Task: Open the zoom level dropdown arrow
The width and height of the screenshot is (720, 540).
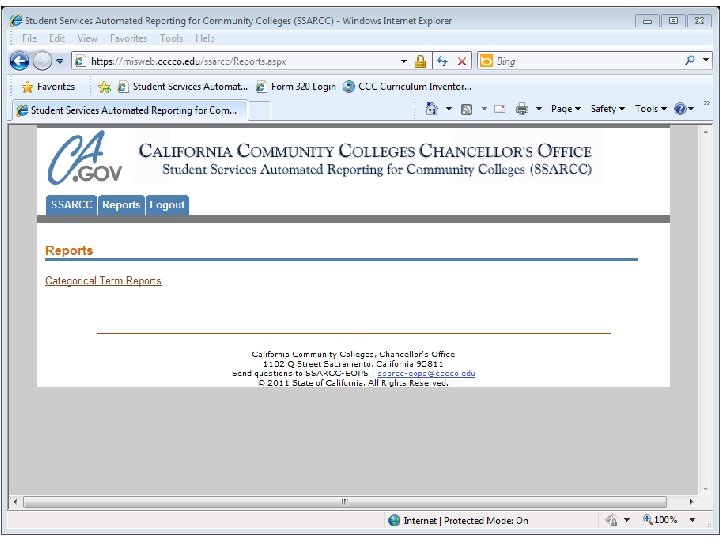Action: [x=692, y=520]
